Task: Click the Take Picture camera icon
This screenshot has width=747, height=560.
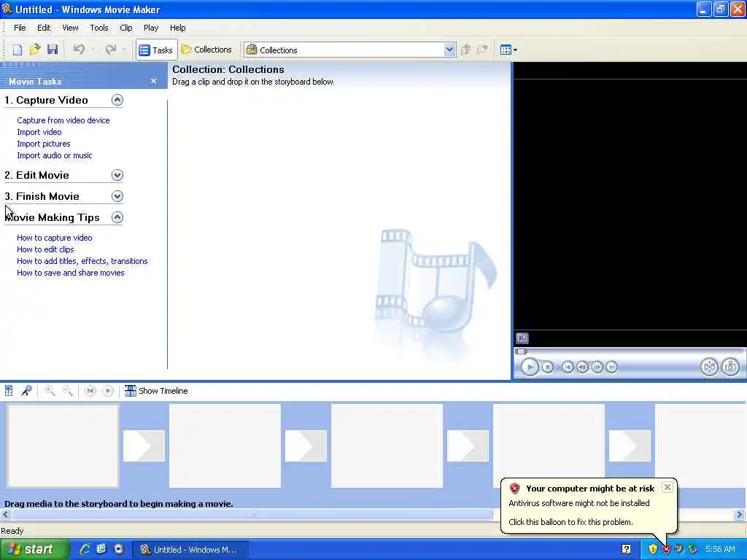Action: tap(730, 367)
